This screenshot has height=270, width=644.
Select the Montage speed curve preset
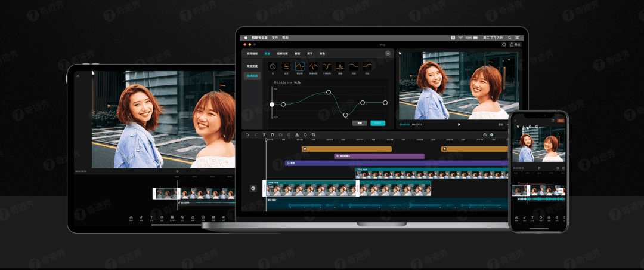pyautogui.click(x=300, y=66)
